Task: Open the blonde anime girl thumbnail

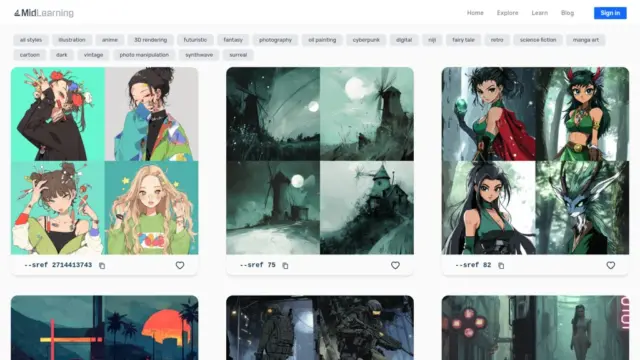Action: (151, 208)
